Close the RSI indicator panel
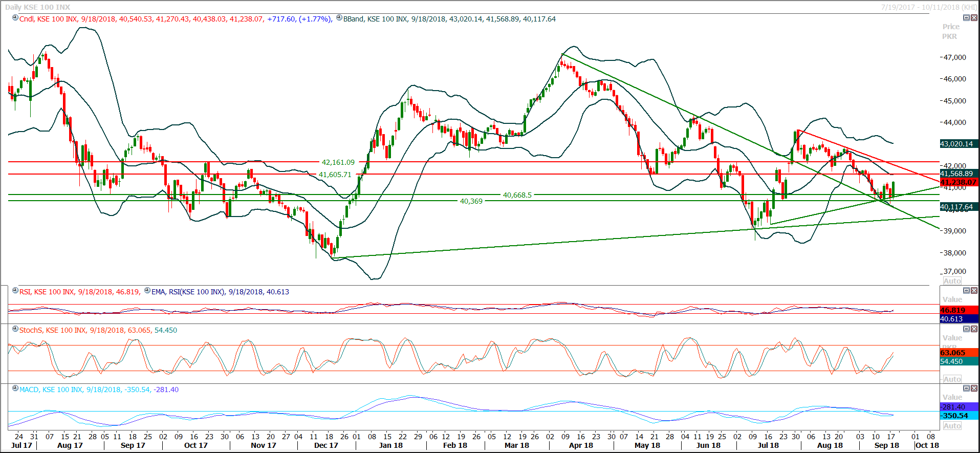This screenshot has width=980, height=453. [974, 291]
